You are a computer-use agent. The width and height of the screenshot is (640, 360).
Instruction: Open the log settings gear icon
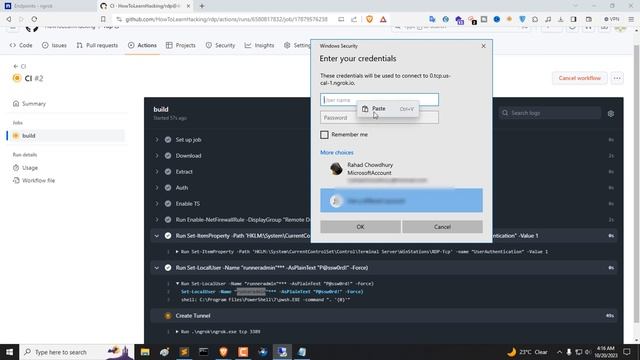tap(611, 113)
